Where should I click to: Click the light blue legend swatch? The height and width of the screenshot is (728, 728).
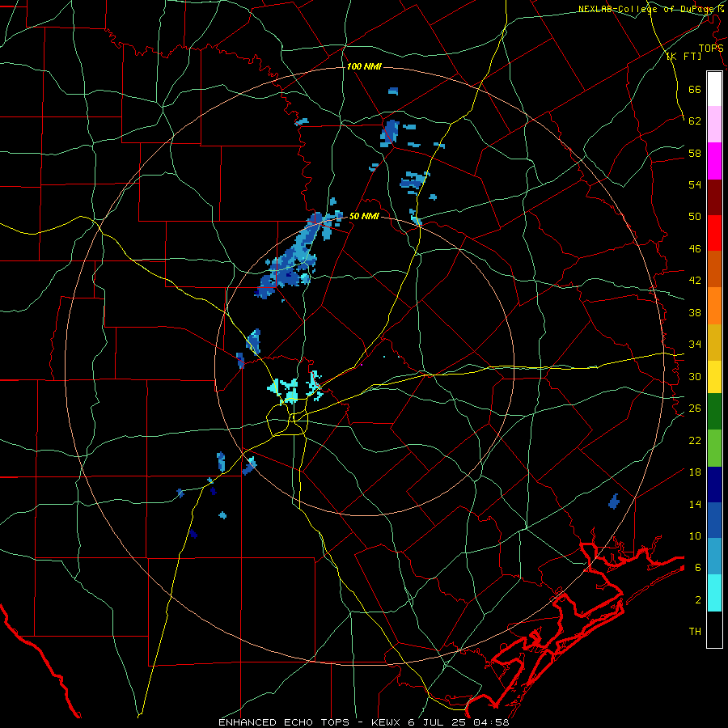point(714,556)
